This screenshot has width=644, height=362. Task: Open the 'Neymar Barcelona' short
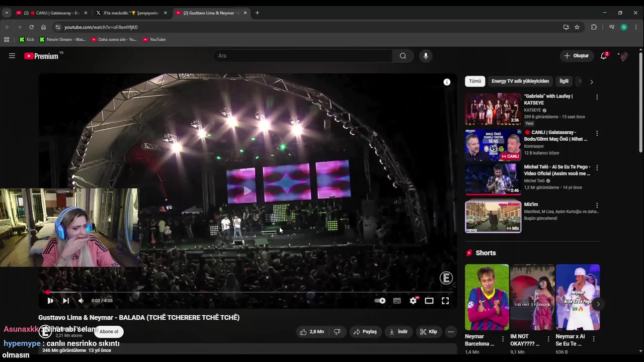point(487,297)
